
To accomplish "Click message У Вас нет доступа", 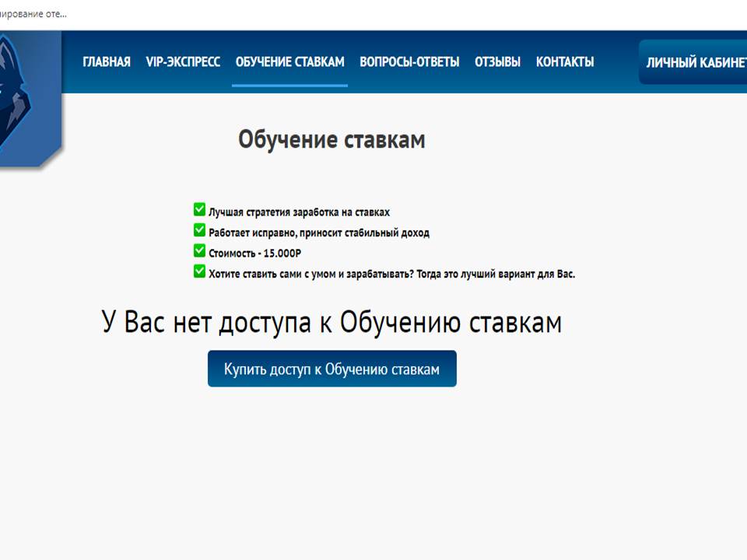I will pyautogui.click(x=331, y=322).
